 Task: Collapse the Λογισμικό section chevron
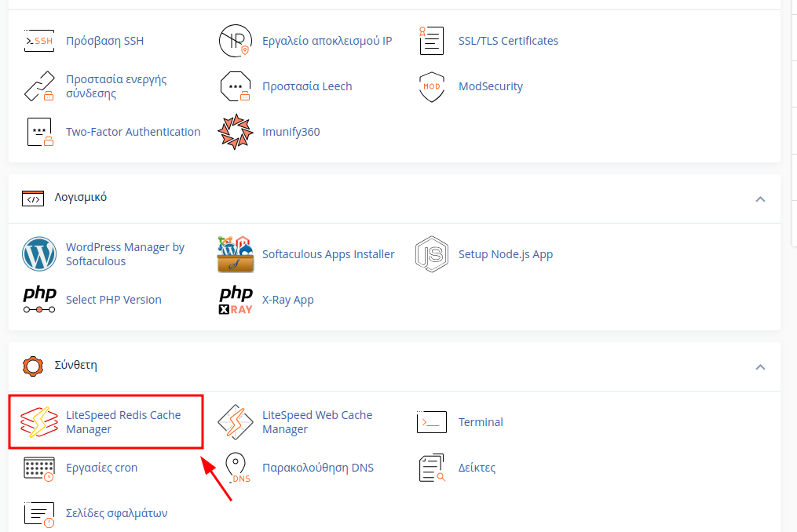pos(760,199)
